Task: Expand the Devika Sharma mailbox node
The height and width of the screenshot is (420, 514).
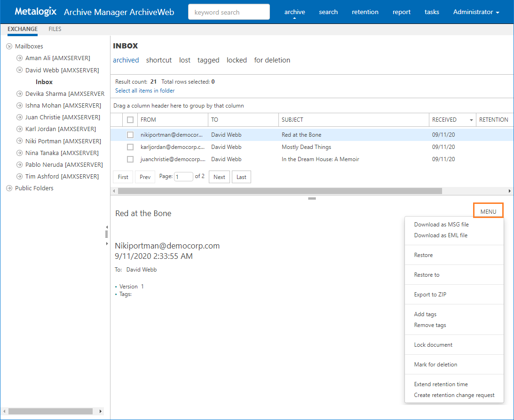Action: pos(19,94)
